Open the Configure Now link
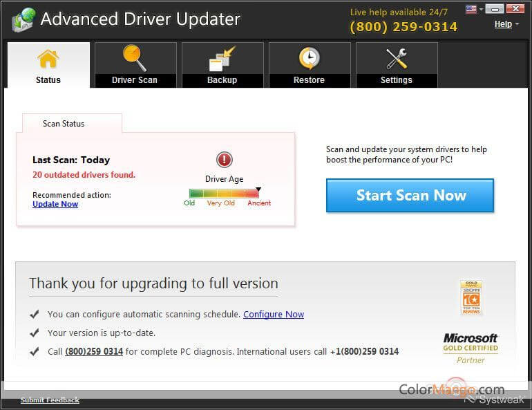The height and width of the screenshot is (410, 532). 274,314
